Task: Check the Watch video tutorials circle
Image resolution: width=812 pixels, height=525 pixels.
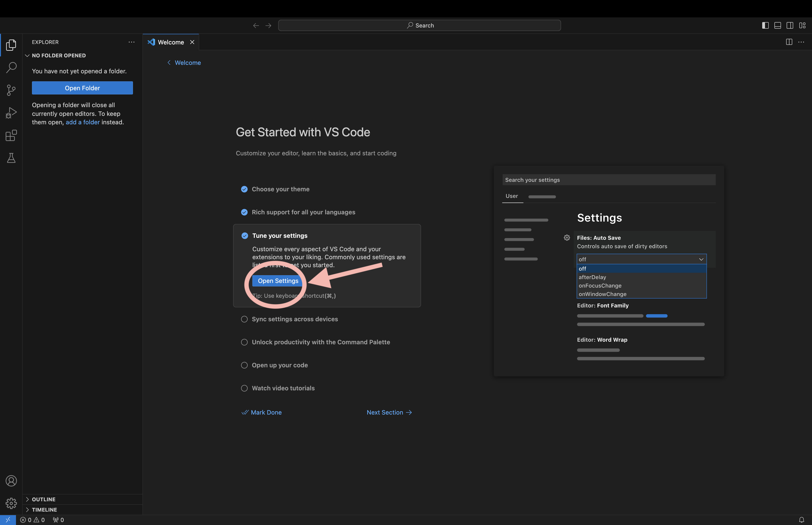Action: 244,388
